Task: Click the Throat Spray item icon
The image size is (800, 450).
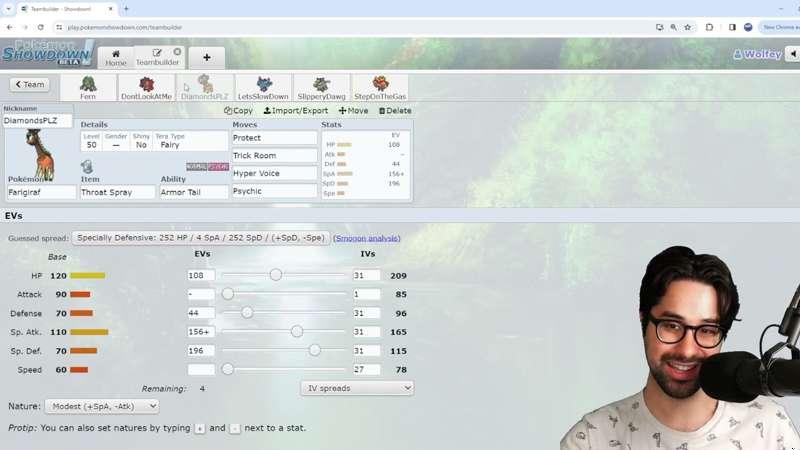Action: click(x=87, y=166)
